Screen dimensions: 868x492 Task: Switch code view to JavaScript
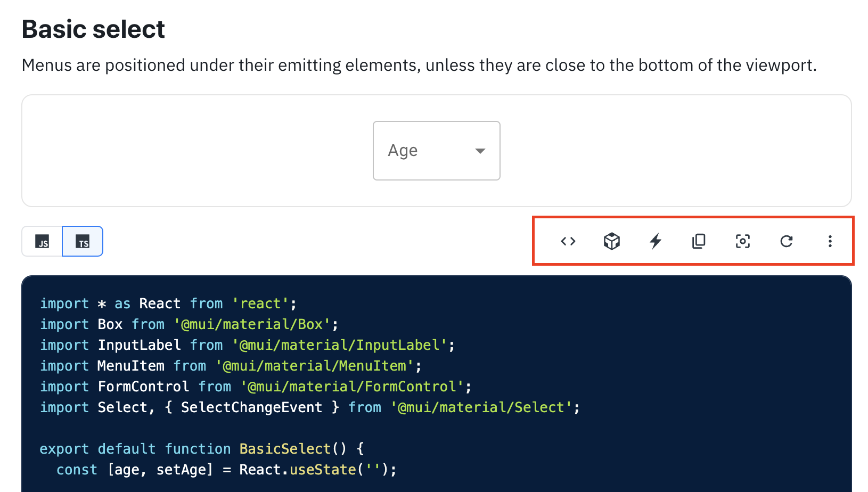click(43, 241)
